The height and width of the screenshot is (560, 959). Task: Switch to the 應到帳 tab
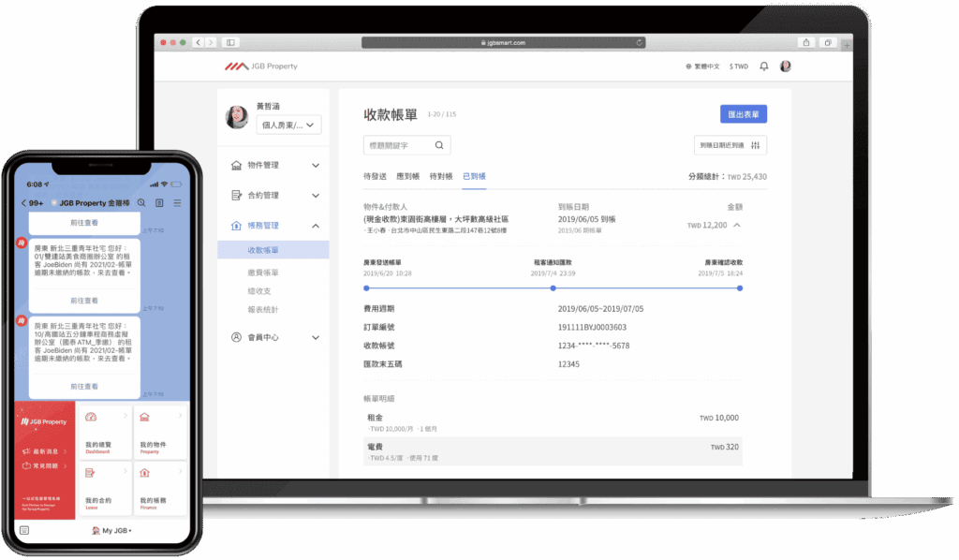click(408, 176)
